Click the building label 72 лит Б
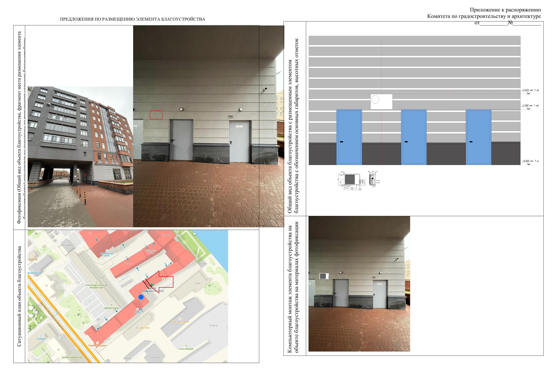The height and width of the screenshot is (392, 554). click(x=127, y=359)
